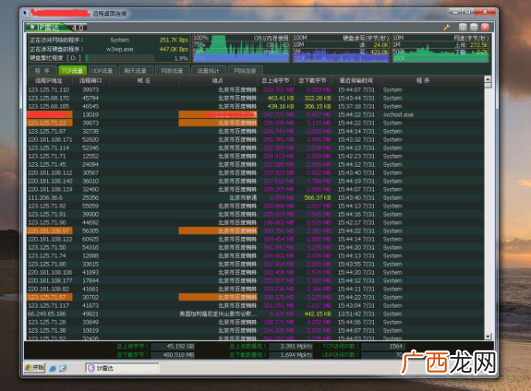Select row with IP 220.181.108.106
531x391 pixels.
255,272
